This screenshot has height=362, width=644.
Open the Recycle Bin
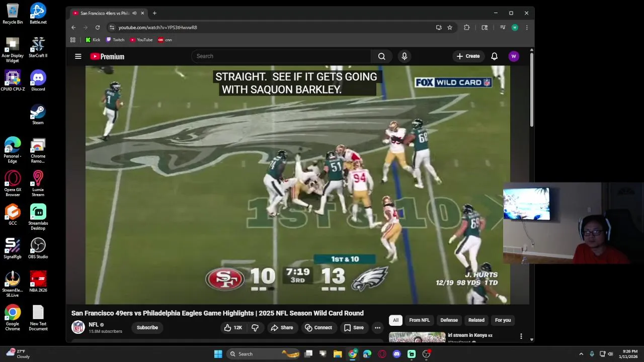click(x=13, y=14)
